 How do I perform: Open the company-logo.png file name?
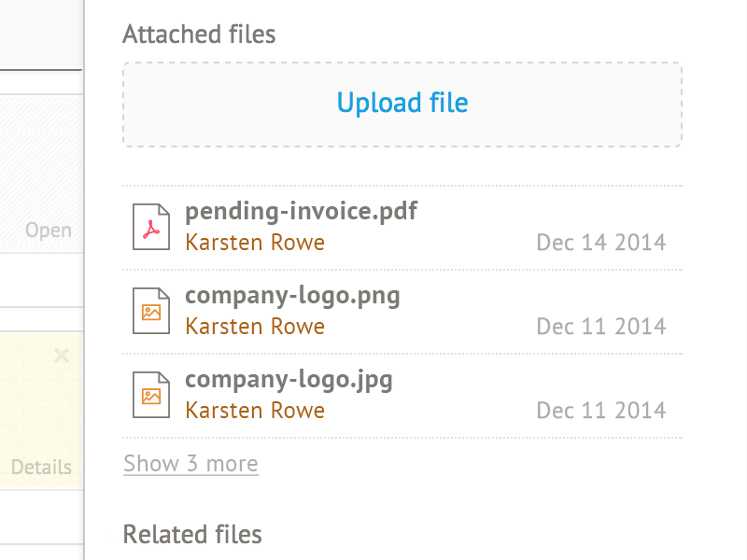coord(292,296)
